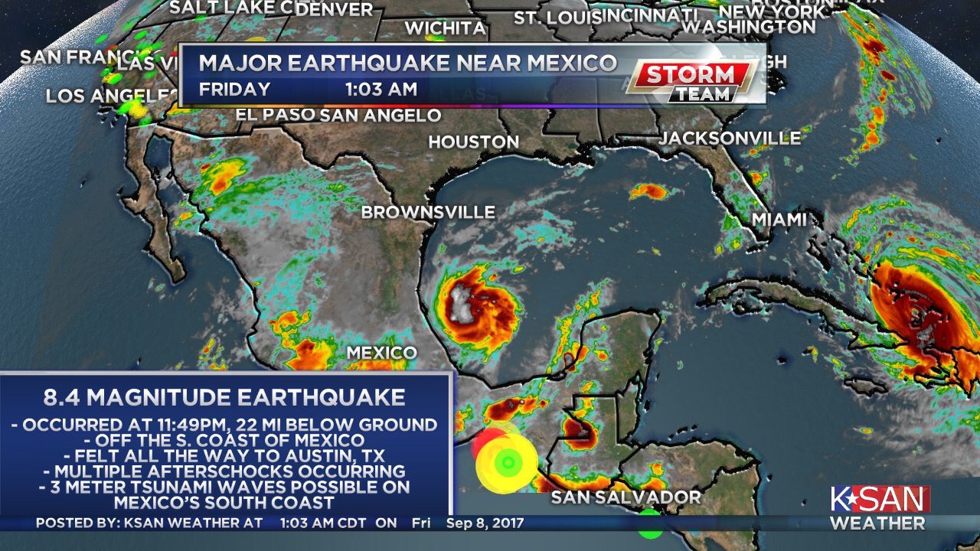Screen dimensions: 980x551
Task: Click the LOS ANGELES city label
Action: pyautogui.click(x=111, y=96)
